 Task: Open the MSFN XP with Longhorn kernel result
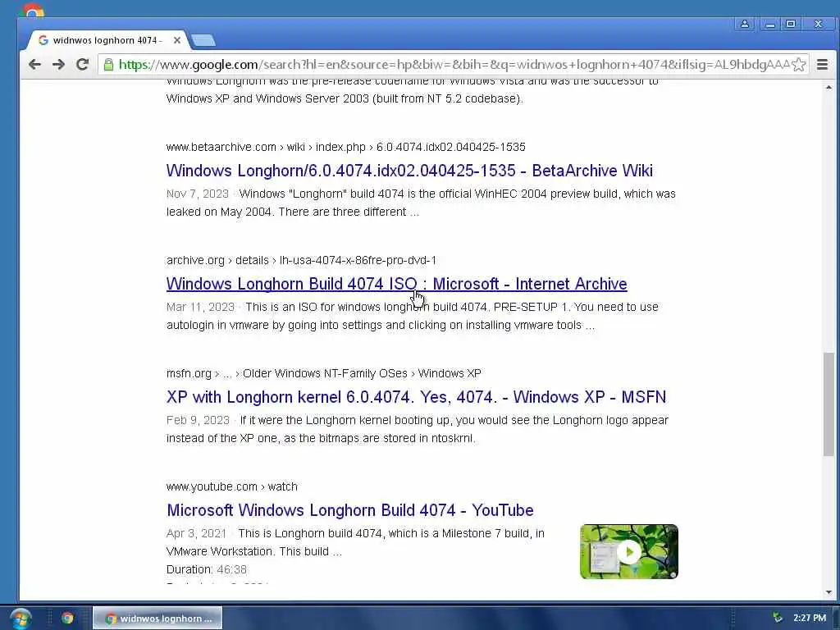pos(416,397)
